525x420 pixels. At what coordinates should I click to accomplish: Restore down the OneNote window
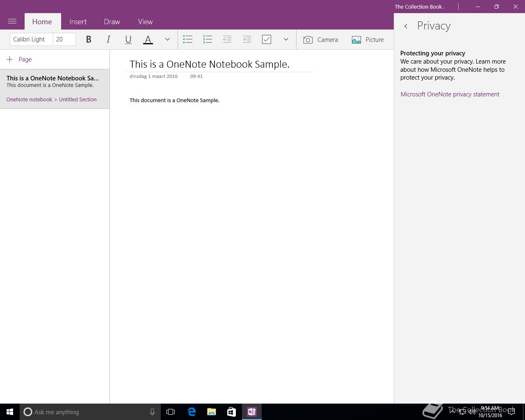pos(497,7)
